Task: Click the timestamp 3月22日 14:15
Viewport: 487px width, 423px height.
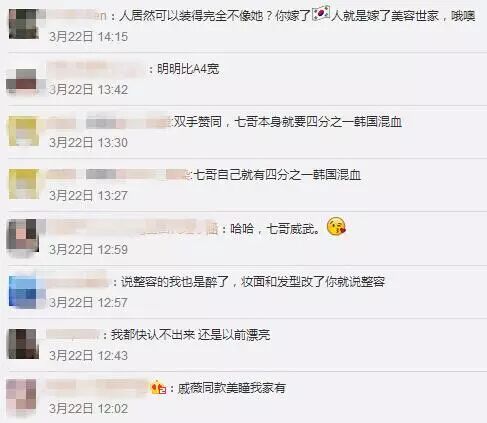Action: 88,37
